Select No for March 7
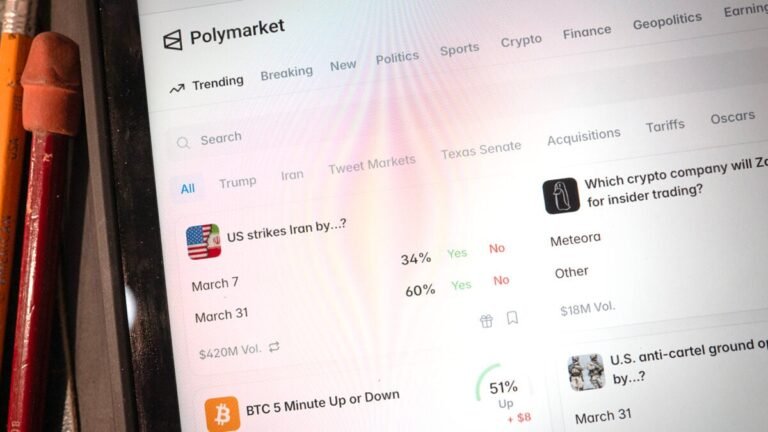 click(x=497, y=248)
